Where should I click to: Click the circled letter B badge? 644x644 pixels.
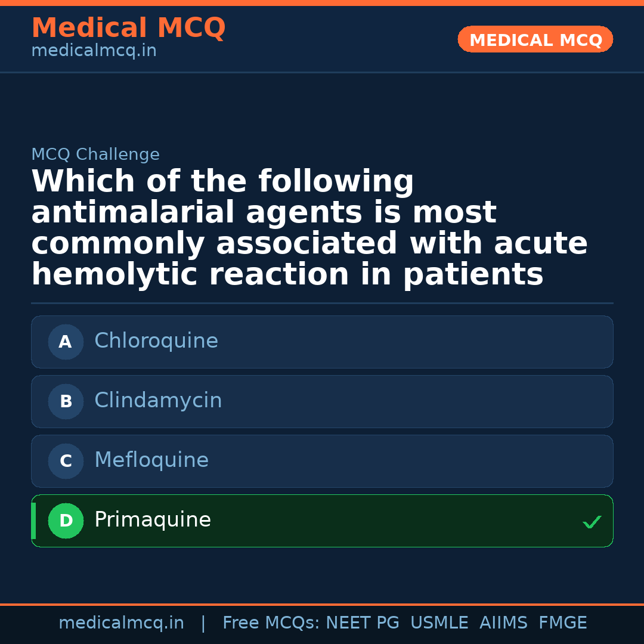(x=66, y=402)
